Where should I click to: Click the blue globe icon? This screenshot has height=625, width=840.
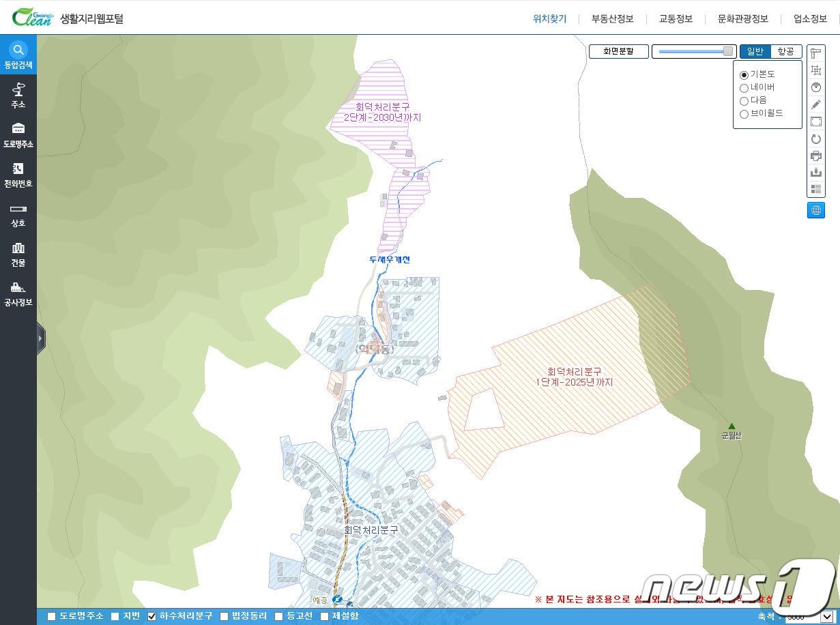pos(815,210)
